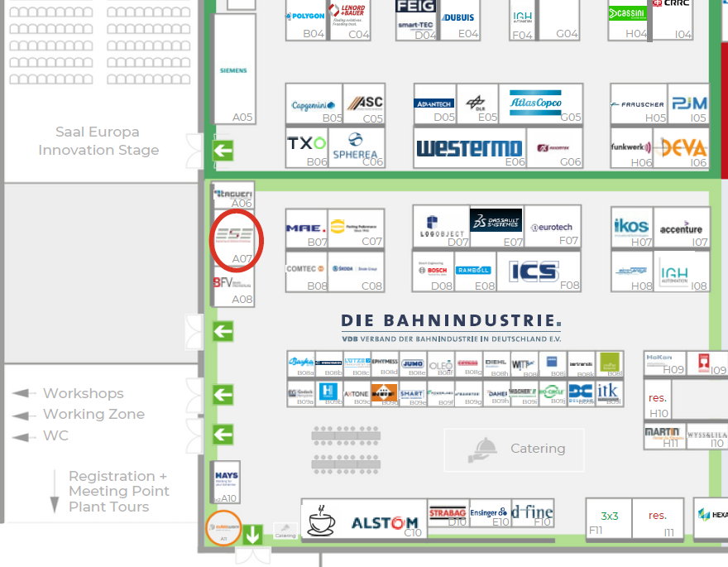
Task: Click green arrow beside Saal Europa stage
Action: click(x=223, y=151)
